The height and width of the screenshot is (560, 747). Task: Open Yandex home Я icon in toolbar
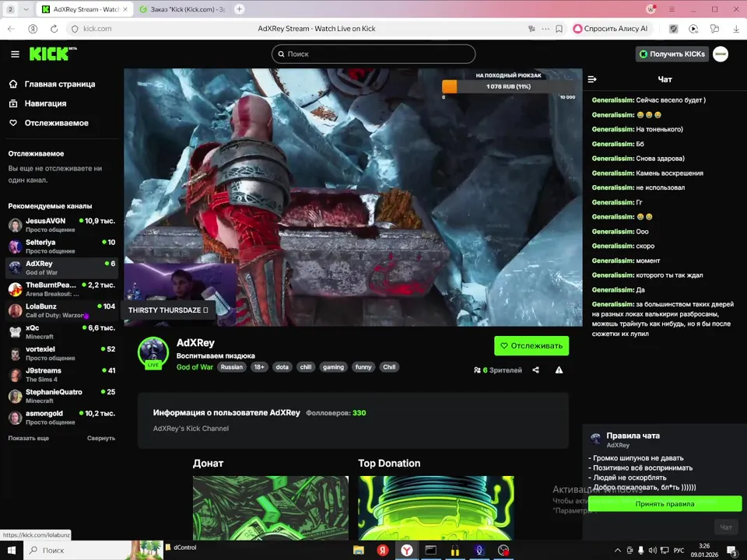tap(33, 29)
